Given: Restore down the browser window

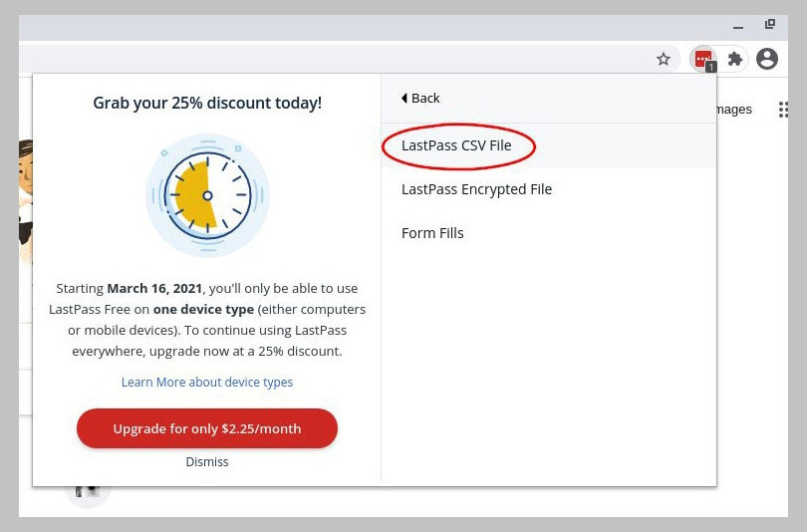Looking at the screenshot, I should tap(770, 24).
